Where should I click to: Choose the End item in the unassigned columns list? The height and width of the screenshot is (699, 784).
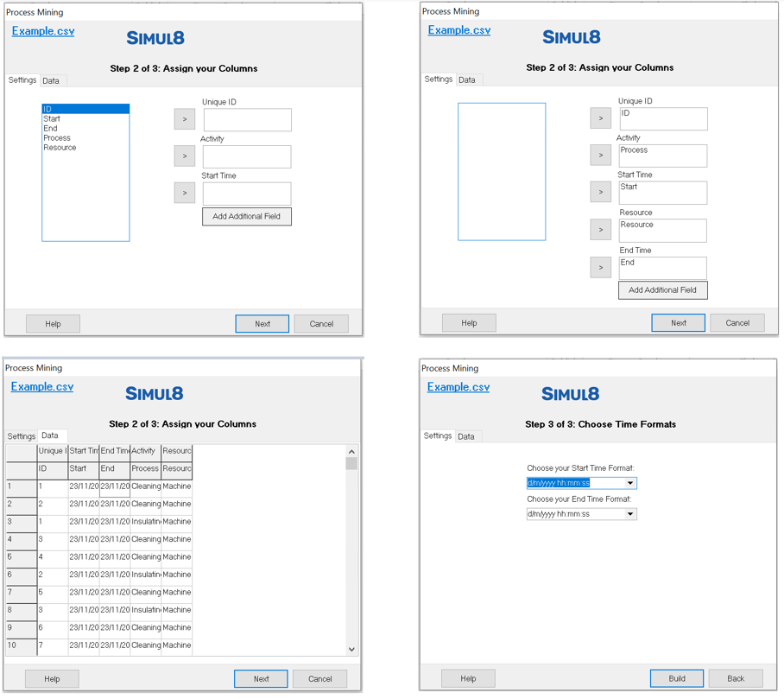click(50, 129)
